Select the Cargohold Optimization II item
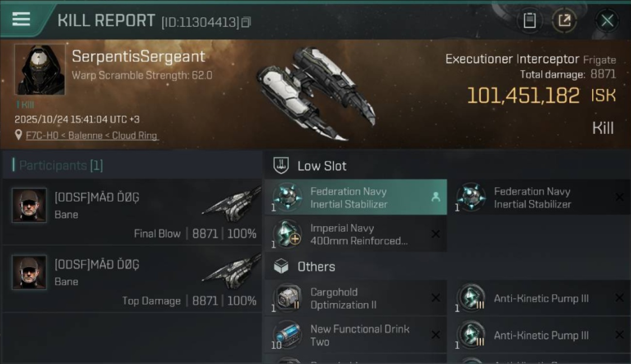 point(355,298)
